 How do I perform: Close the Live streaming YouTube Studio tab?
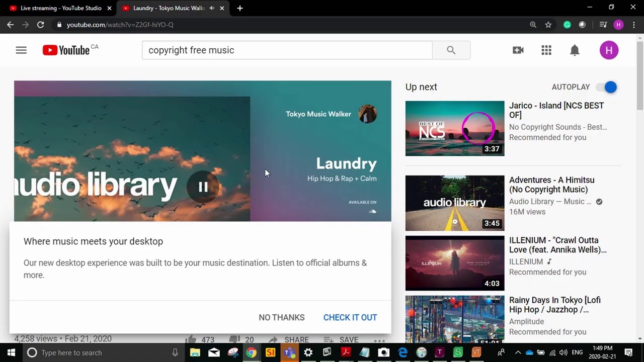click(x=109, y=8)
